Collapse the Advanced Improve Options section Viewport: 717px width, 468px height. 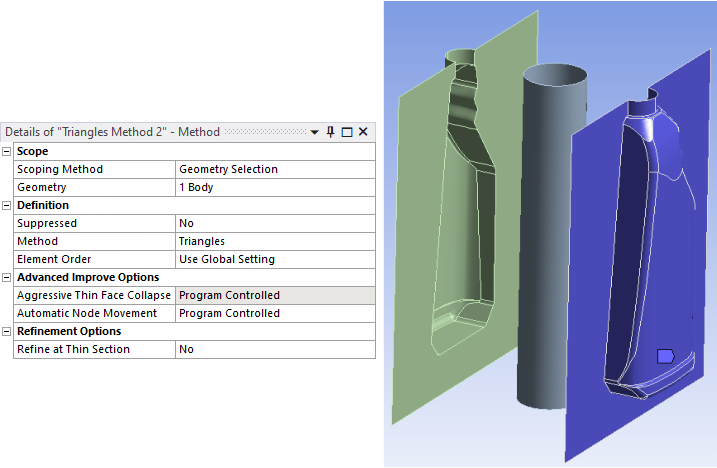pos(6,277)
